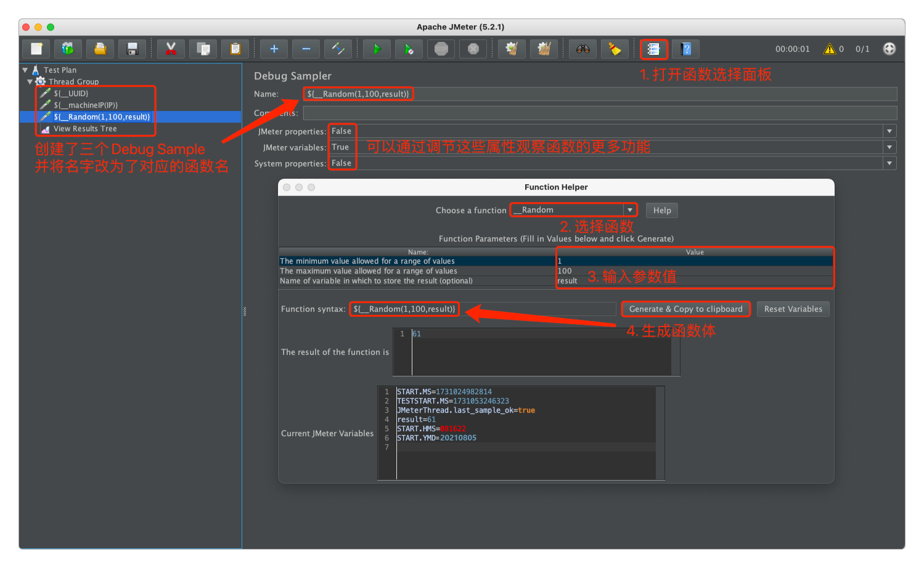Click the Search binoculars icon

[583, 49]
